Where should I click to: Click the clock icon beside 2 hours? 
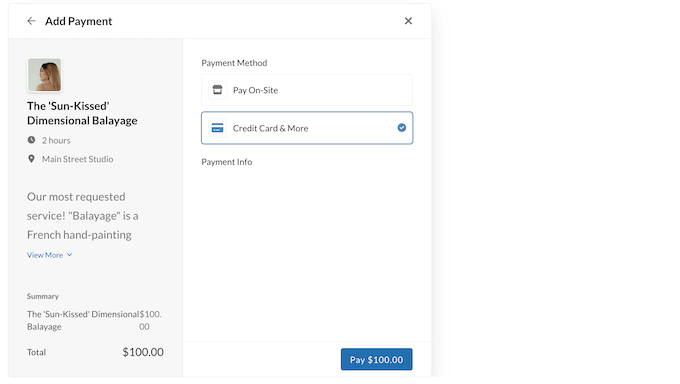(31, 140)
